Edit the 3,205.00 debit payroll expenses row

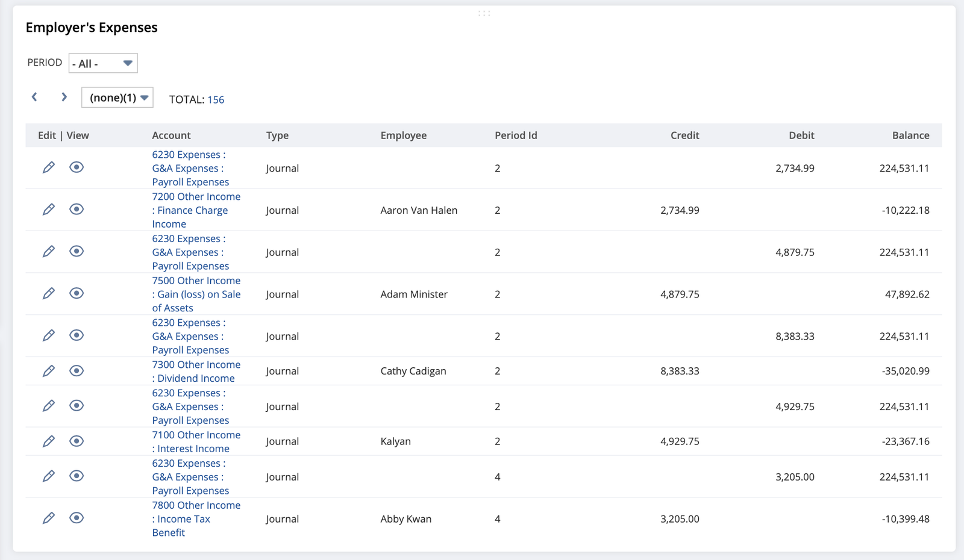pos(49,476)
